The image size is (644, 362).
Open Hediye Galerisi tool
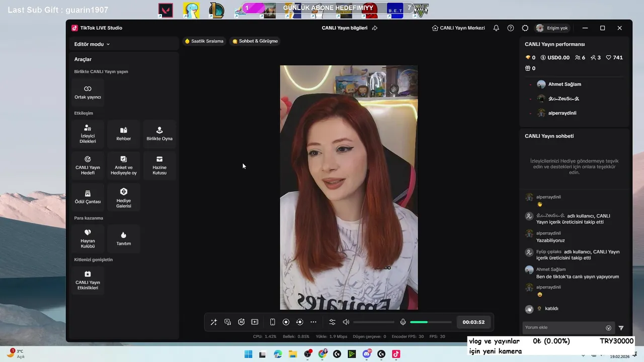(x=124, y=197)
